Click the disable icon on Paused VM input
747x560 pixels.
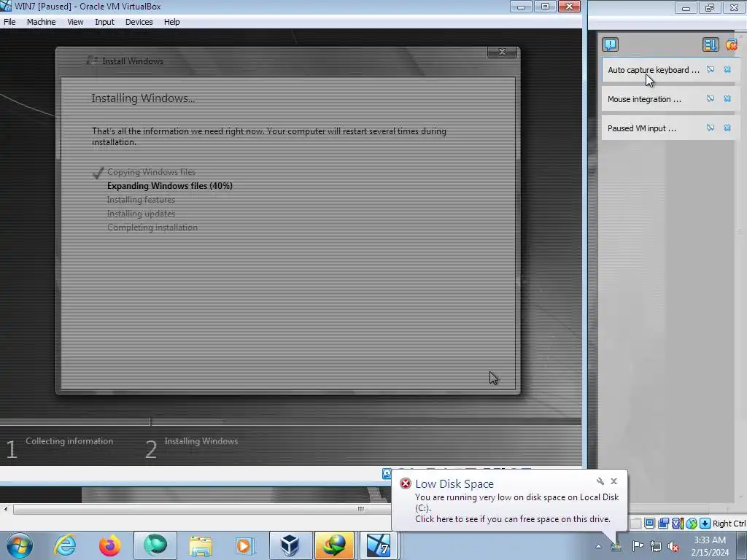pyautogui.click(x=711, y=128)
